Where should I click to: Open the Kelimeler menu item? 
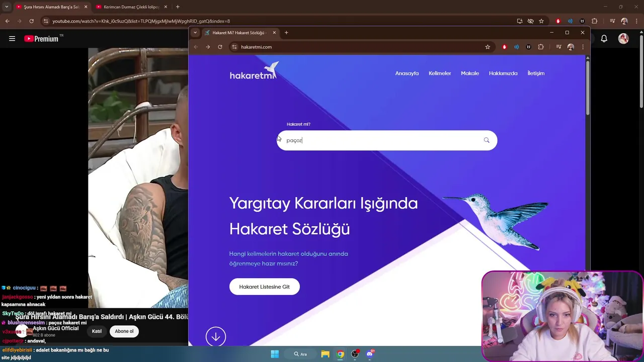[x=440, y=73]
